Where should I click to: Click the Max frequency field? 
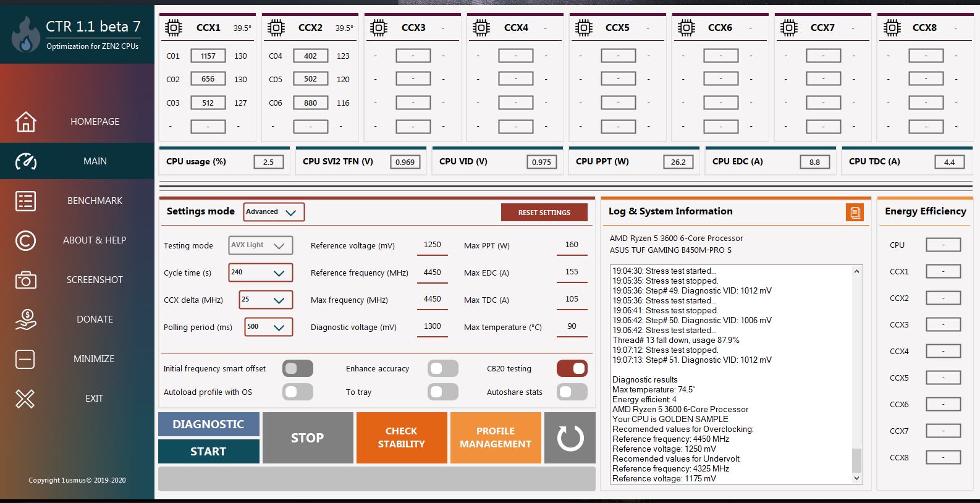tap(433, 300)
